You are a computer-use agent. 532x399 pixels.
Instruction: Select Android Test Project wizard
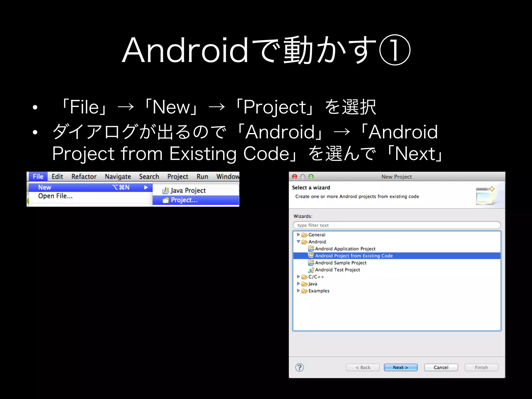337,270
